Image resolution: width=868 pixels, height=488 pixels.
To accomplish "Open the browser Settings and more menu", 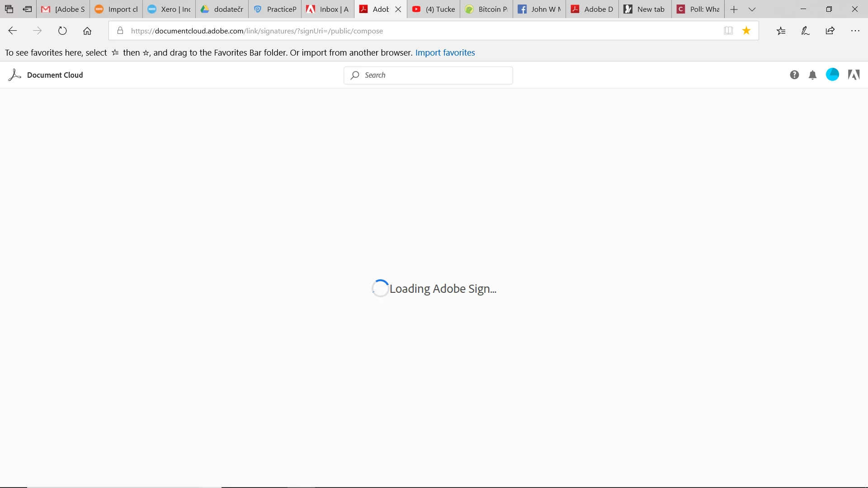I will 855,31.
